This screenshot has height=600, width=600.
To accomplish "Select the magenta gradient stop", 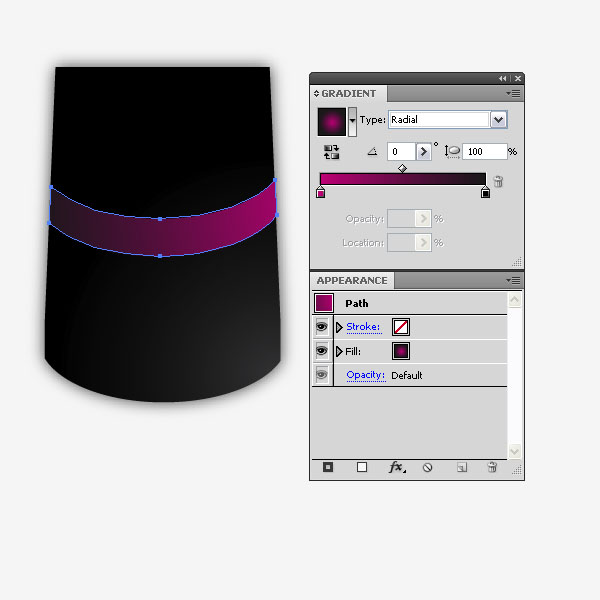I will point(321,192).
